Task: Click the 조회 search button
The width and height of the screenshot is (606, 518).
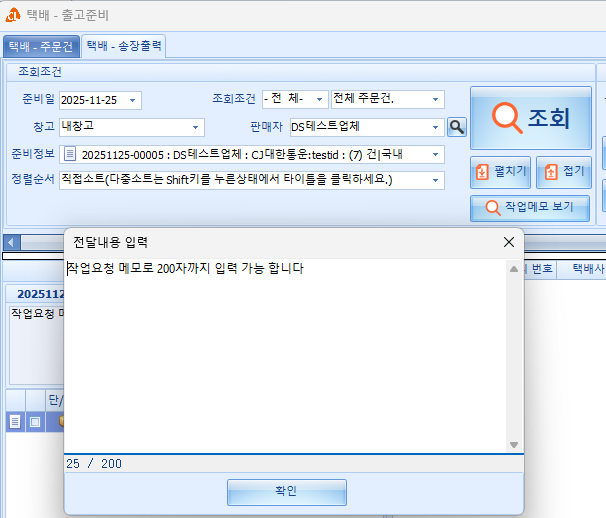Action: point(530,119)
